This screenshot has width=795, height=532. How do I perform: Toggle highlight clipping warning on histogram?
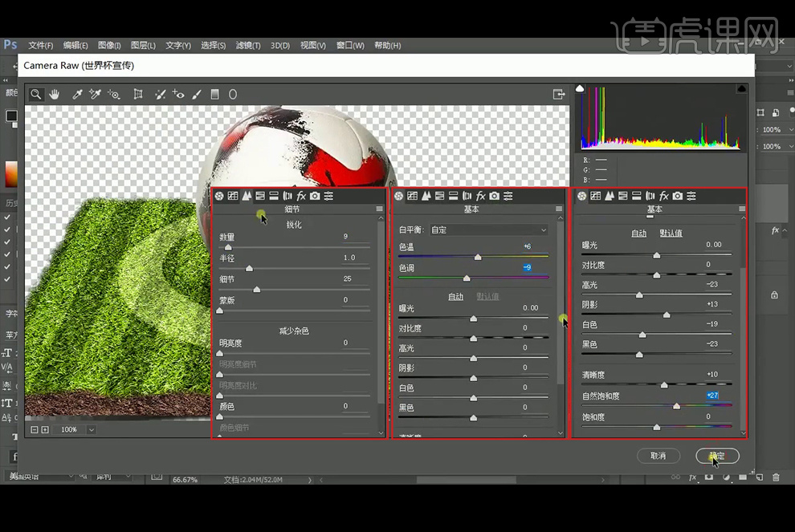[741, 87]
